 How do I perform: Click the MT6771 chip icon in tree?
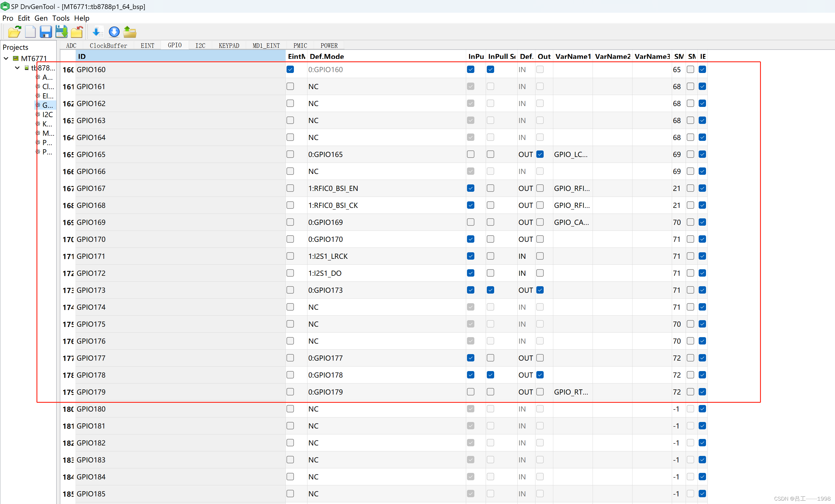coord(16,58)
